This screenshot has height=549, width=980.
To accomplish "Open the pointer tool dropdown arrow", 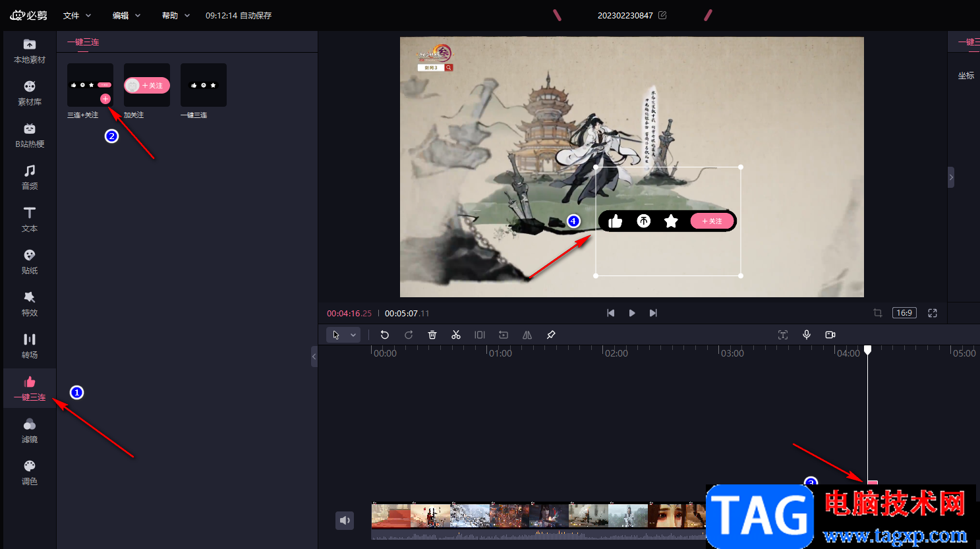I will (x=353, y=335).
